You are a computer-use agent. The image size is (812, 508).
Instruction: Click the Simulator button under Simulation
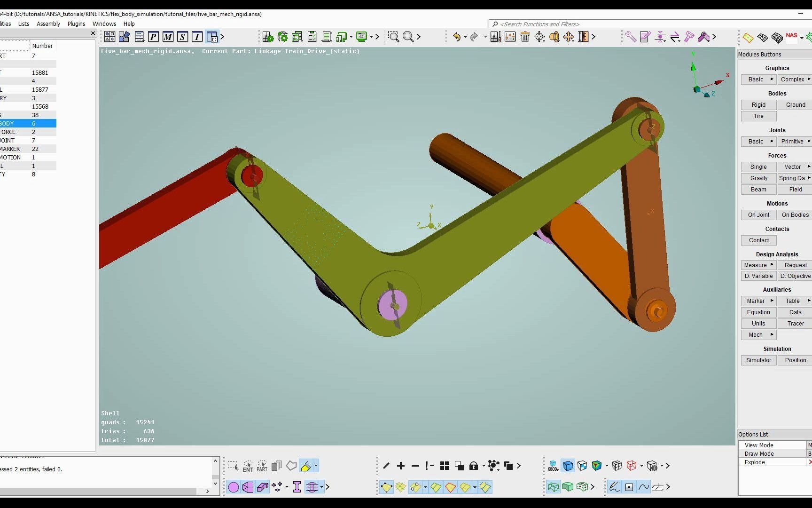[x=758, y=360]
